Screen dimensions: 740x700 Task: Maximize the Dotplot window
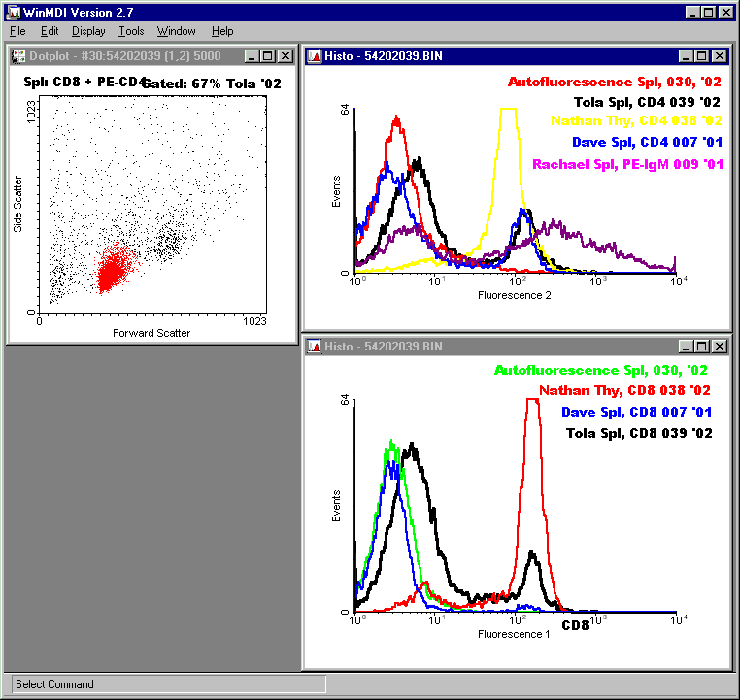269,56
